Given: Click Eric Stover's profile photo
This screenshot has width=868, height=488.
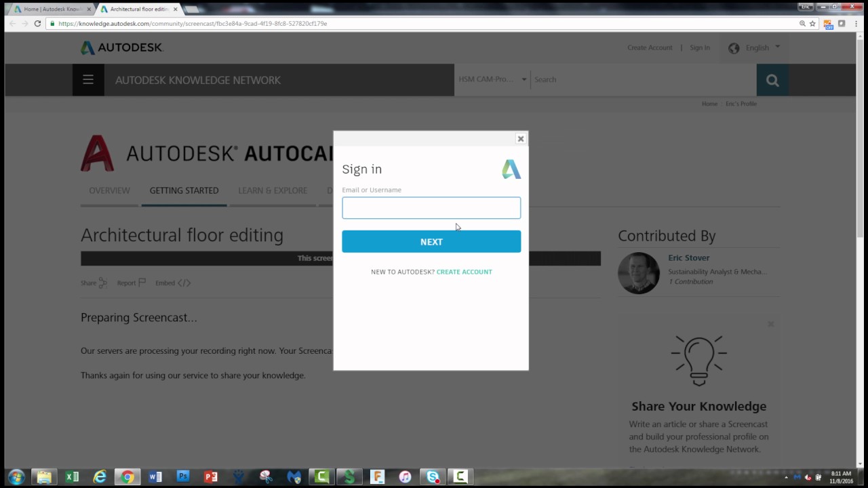Looking at the screenshot, I should tap(639, 273).
